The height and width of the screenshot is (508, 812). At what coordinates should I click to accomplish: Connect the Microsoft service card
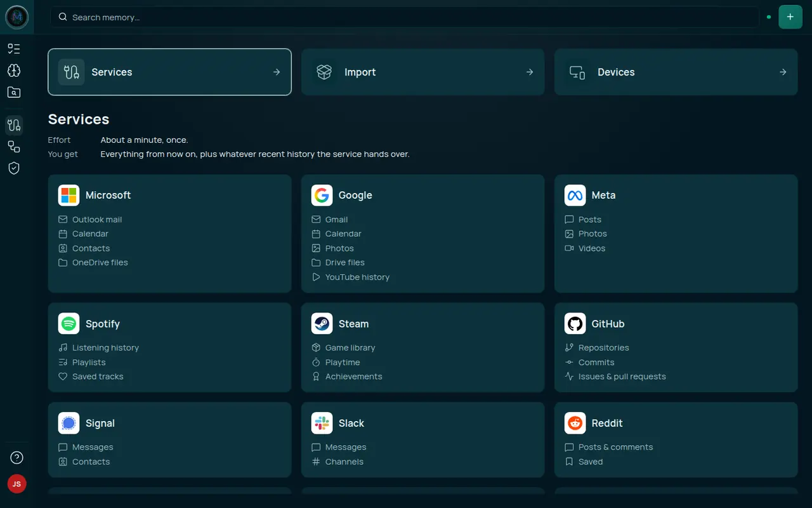pyautogui.click(x=170, y=234)
